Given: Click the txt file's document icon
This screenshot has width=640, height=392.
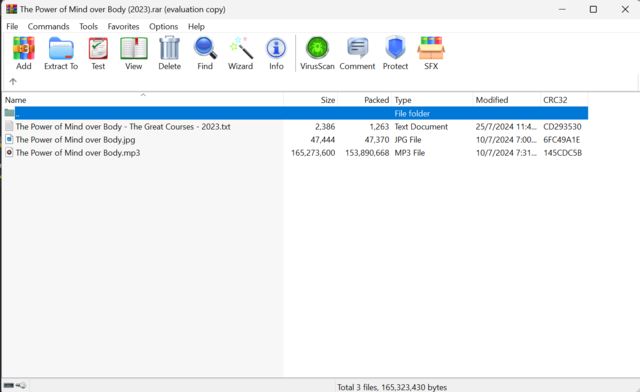Looking at the screenshot, I should tap(9, 126).
